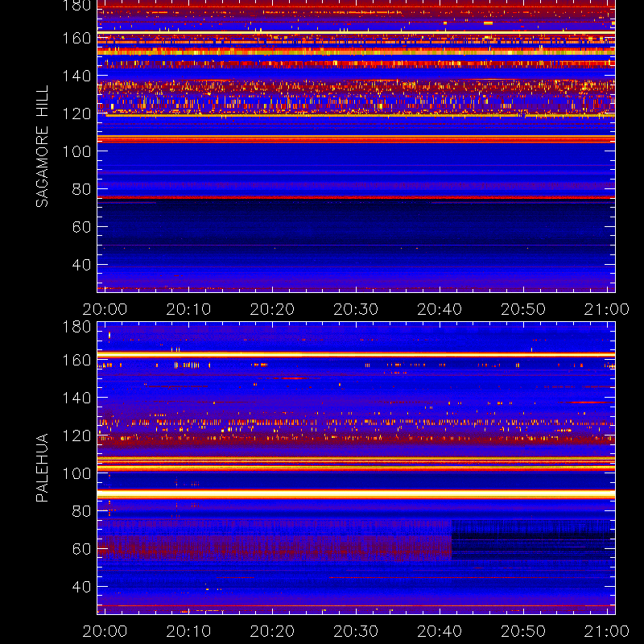Screen dimensions: 644x644
Task: Choose the 40 frequency label on Palehua plot
Action: [81, 587]
